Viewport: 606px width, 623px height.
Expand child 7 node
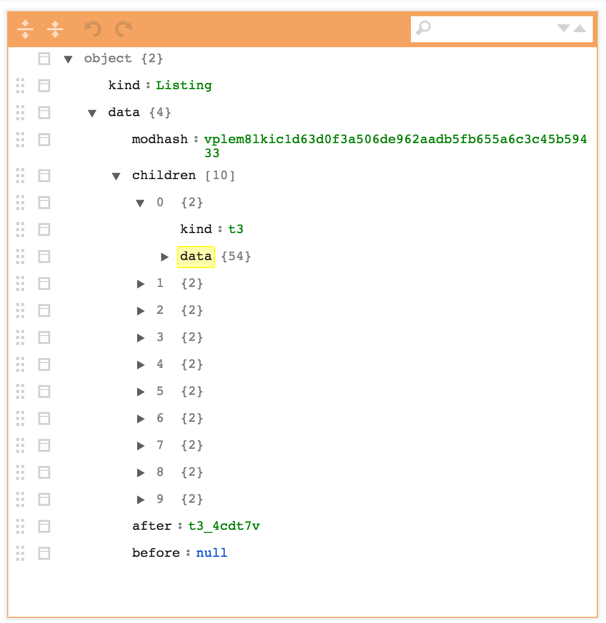click(x=140, y=446)
